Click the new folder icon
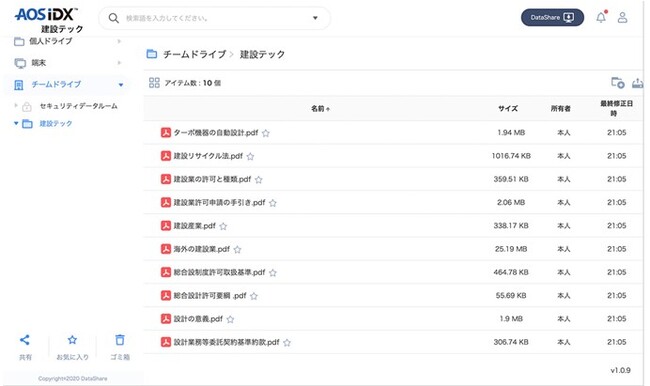 [618, 83]
